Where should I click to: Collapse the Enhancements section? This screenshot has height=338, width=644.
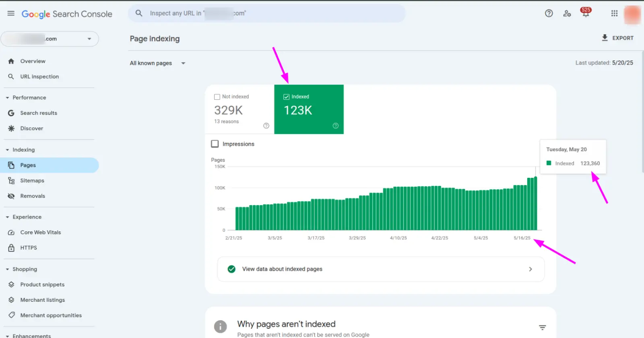click(x=7, y=336)
